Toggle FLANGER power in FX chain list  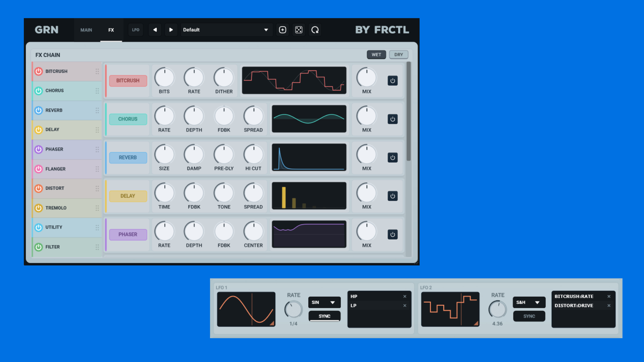39,169
